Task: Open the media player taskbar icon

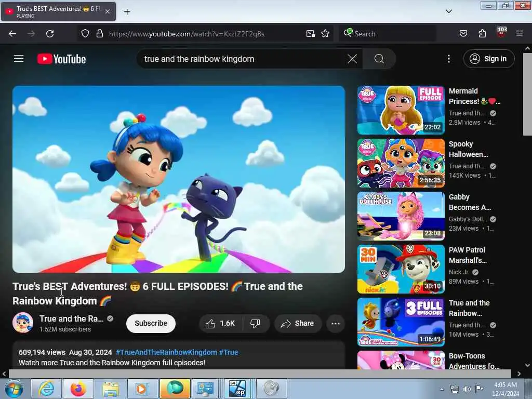Action: tap(143, 389)
